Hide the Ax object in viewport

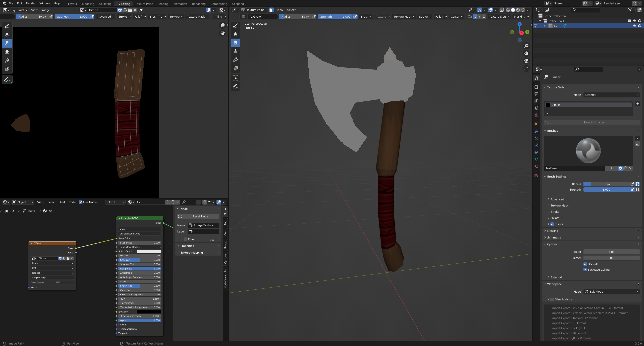click(634, 26)
